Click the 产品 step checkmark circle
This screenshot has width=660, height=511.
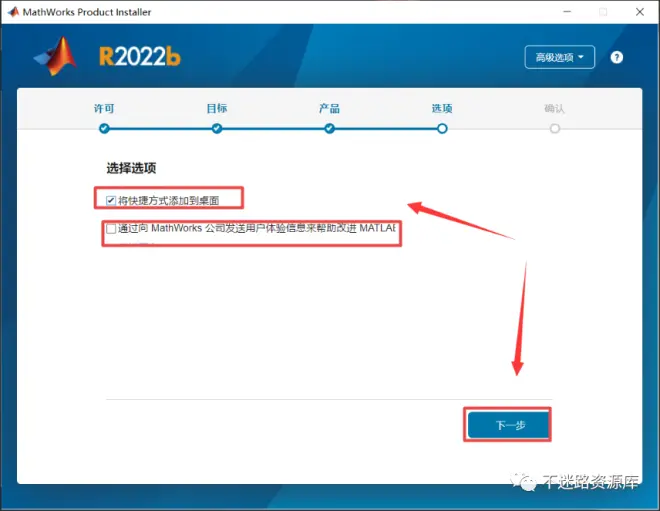330,128
